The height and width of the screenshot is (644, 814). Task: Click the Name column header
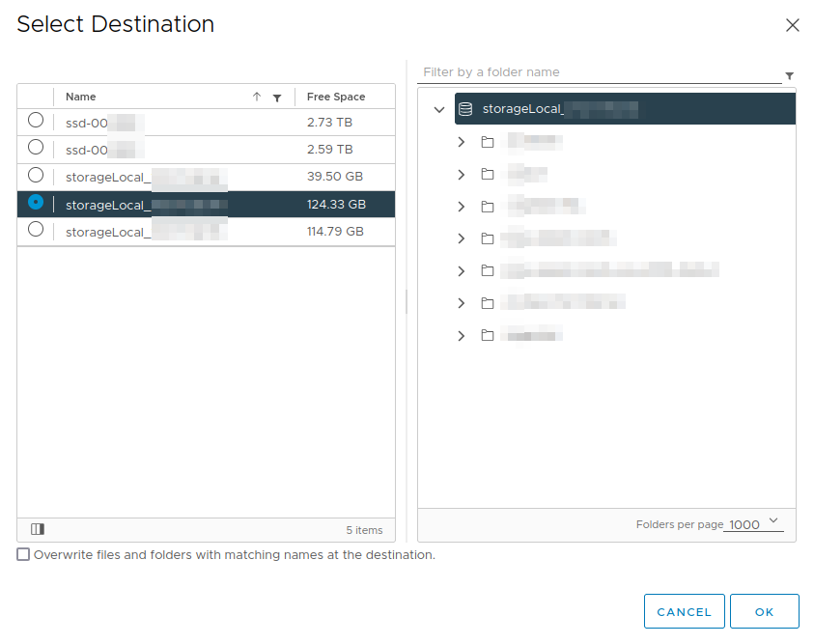point(80,97)
